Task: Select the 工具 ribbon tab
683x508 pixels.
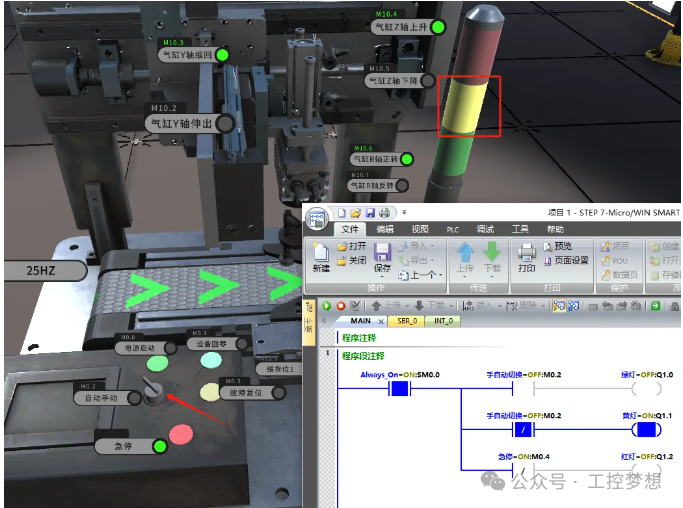Action: coord(520,229)
